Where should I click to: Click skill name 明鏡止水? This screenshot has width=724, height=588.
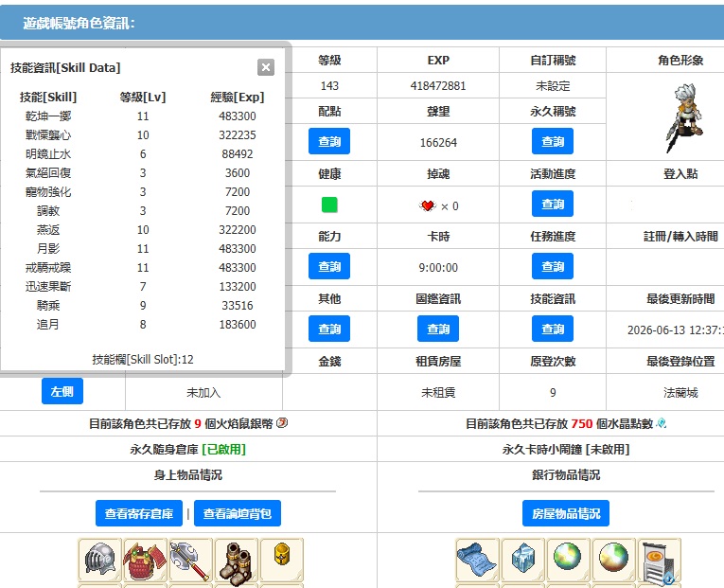pos(48,153)
